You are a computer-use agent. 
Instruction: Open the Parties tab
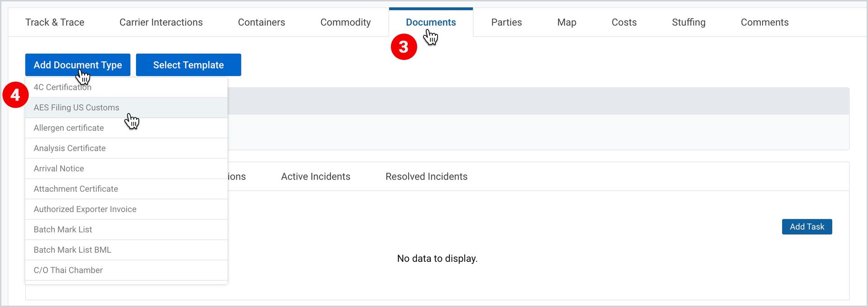(506, 22)
